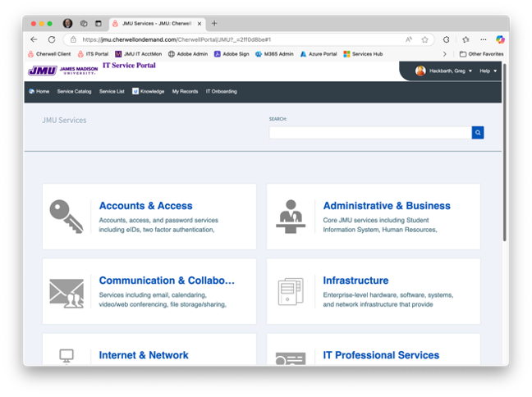
Task: Click in the portal search field
Action: [370, 133]
